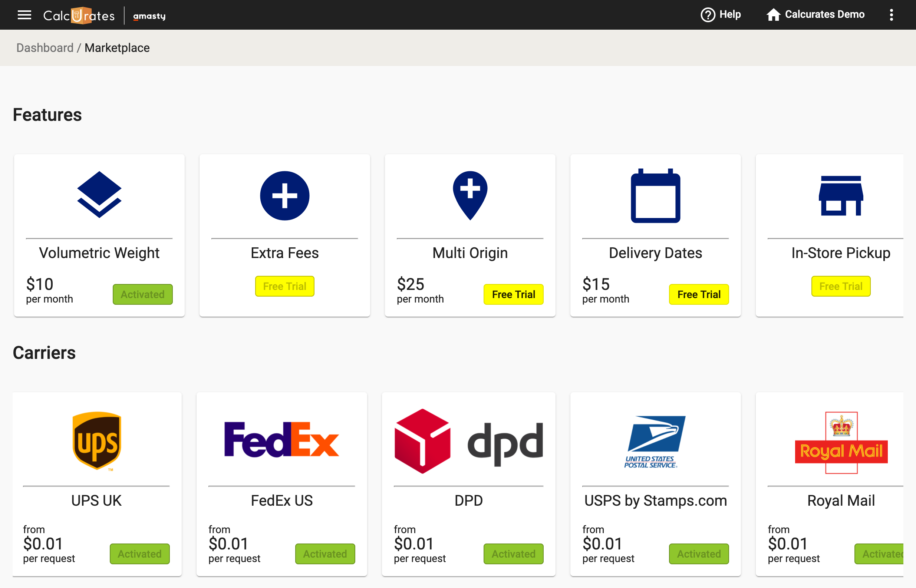
Task: Click the Royal Mail crown logo
Action: [841, 443]
